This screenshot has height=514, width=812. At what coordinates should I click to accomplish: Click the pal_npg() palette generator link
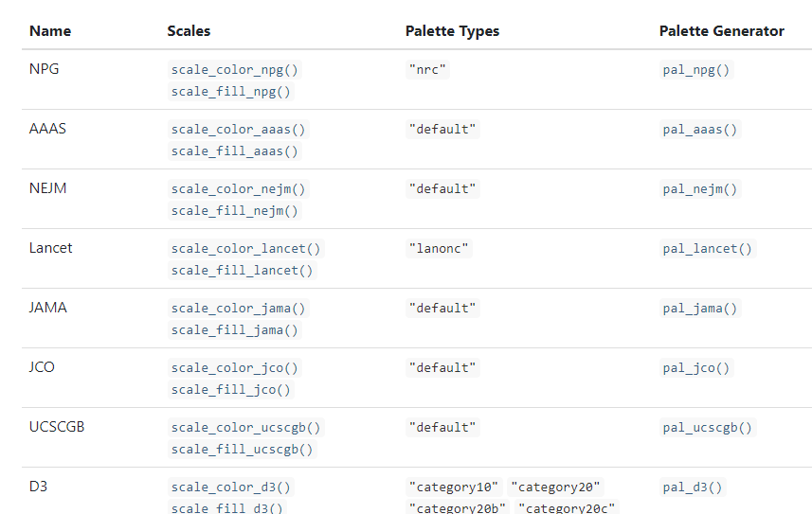tap(696, 70)
